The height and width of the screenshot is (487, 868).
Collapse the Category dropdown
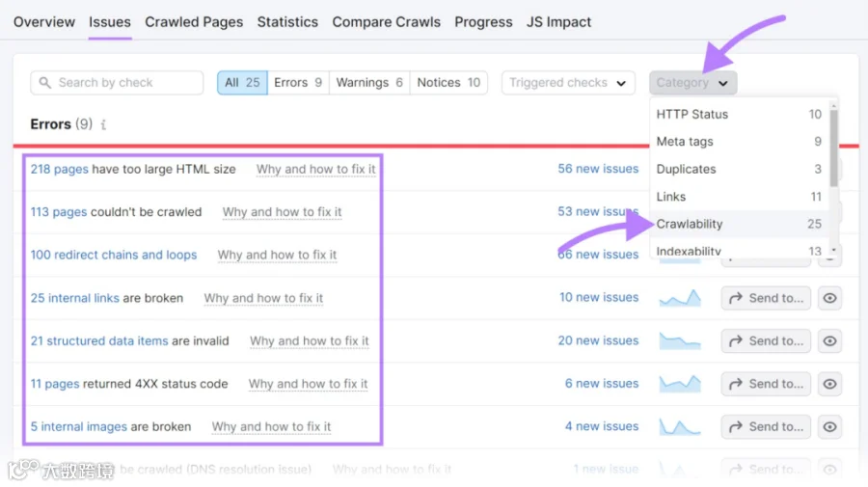click(692, 83)
